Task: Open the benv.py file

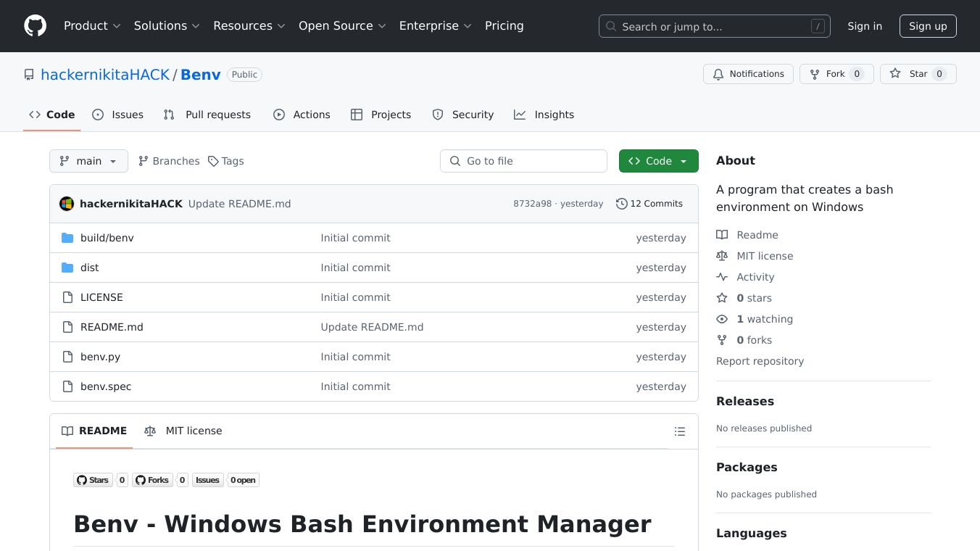Action: pos(100,357)
